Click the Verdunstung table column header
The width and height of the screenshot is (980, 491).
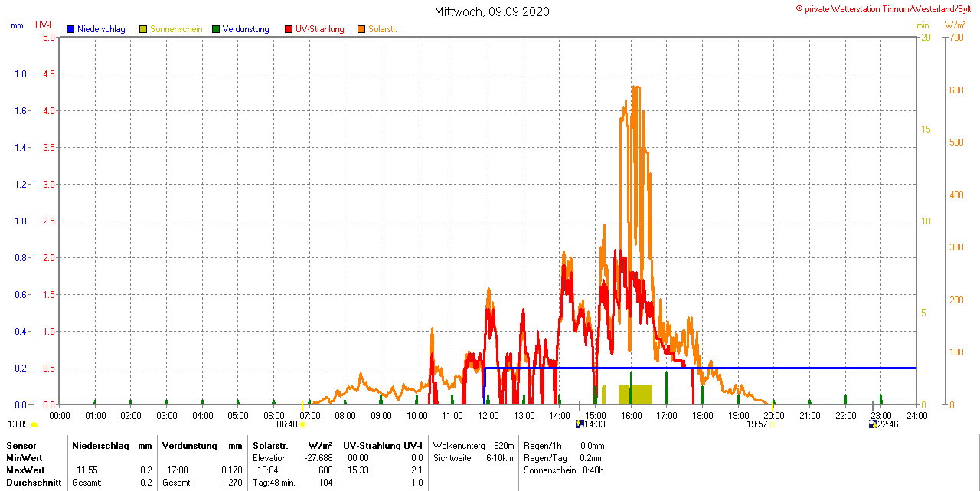(188, 445)
